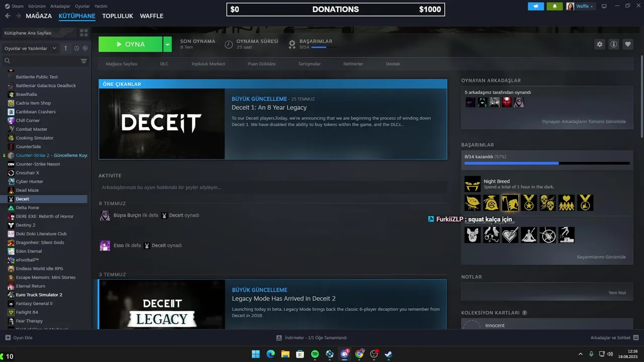Open the İndirmeler downloads status
The image size is (644, 362).
point(311,338)
